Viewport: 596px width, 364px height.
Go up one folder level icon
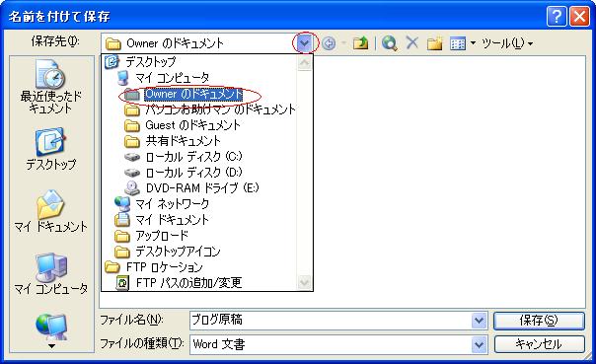tap(360, 43)
